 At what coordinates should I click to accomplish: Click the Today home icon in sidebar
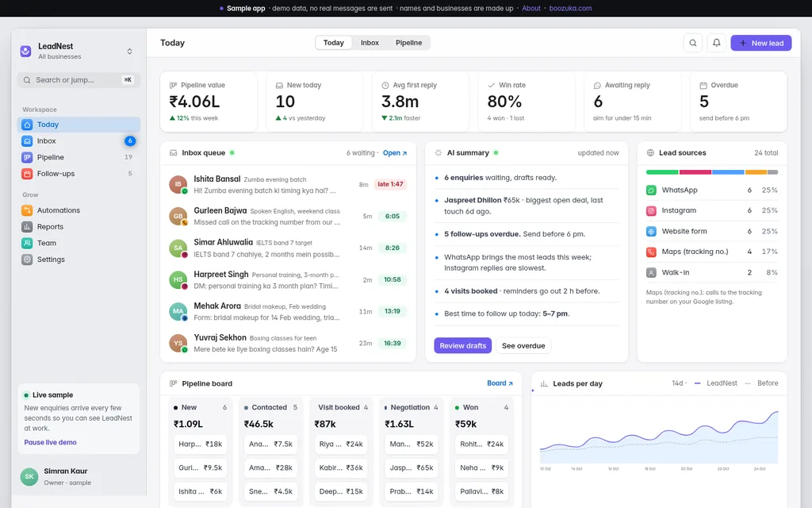pos(27,125)
